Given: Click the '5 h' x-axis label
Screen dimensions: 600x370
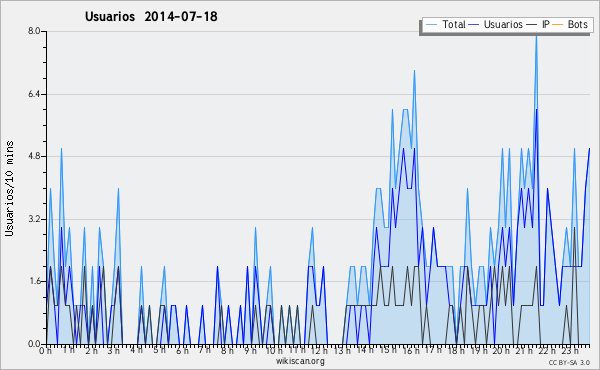Looking at the screenshot, I should click(160, 350).
